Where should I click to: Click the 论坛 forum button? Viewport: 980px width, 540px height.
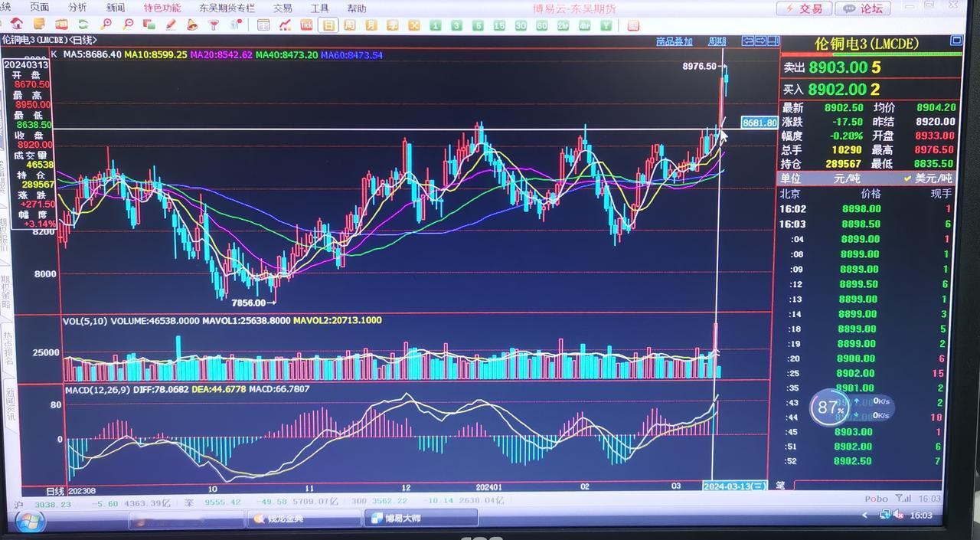coord(863,8)
